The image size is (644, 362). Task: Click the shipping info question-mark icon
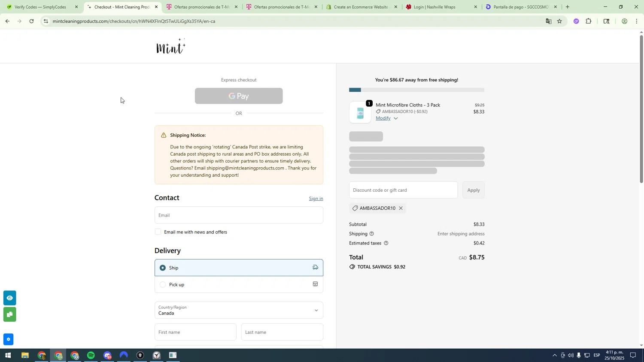click(372, 234)
